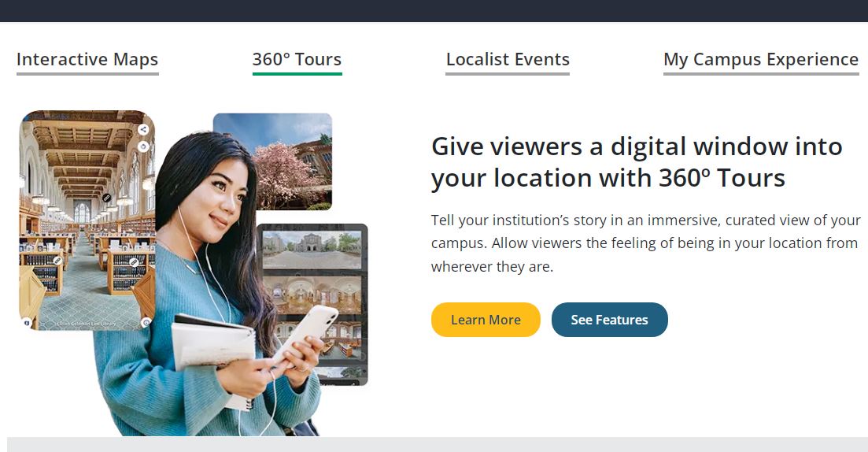Image resolution: width=868 pixels, height=452 pixels.
Task: Click the link hotspot on right bookshelf
Action: [x=134, y=262]
